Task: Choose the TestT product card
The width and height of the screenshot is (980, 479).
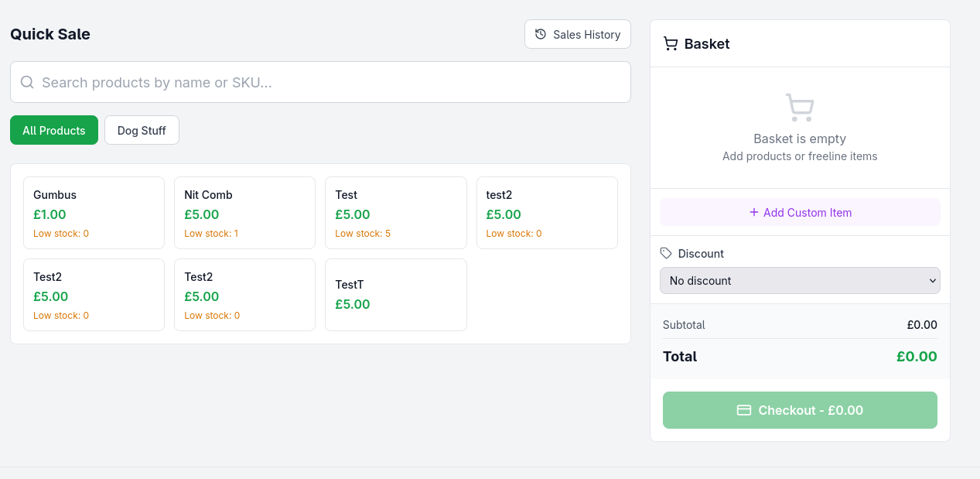Action: pos(395,295)
